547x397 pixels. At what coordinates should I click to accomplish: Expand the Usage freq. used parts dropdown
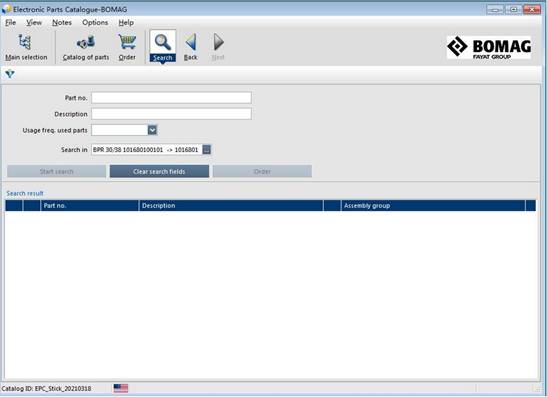152,130
